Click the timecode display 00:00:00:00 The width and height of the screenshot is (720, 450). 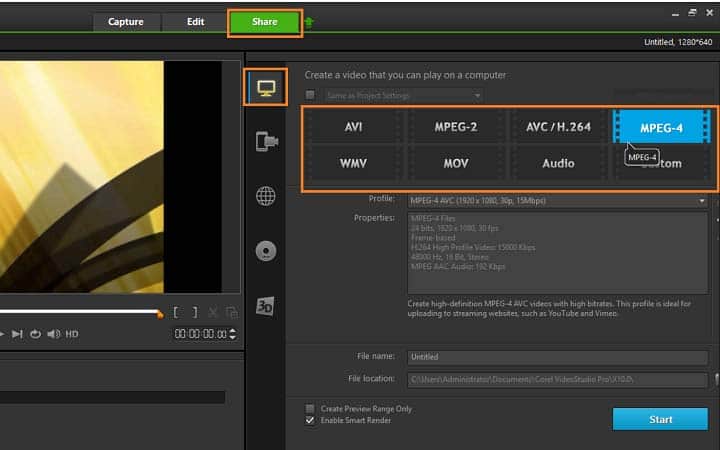(201, 334)
